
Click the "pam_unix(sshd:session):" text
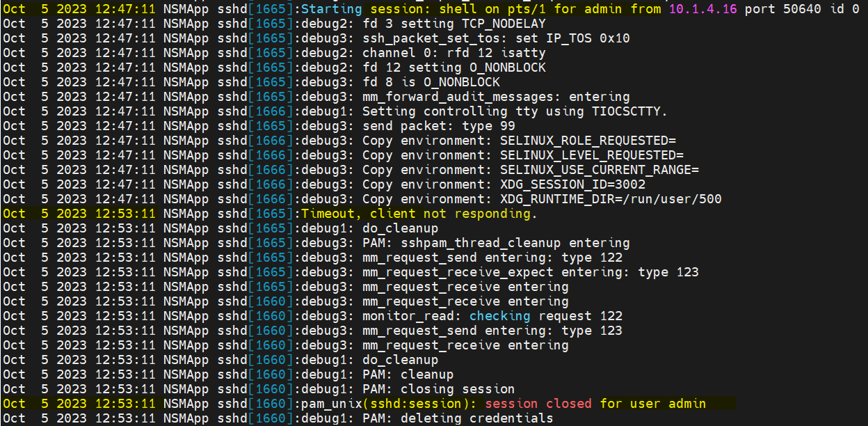tap(389, 404)
